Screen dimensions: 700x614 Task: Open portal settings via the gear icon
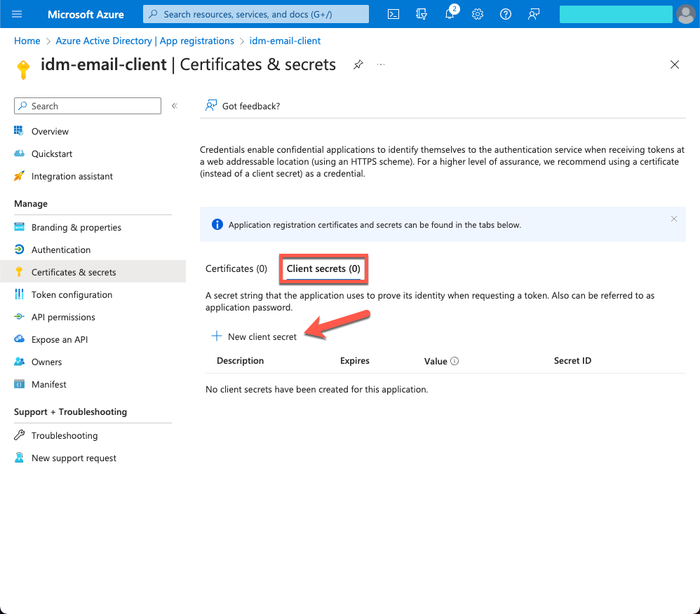[478, 14]
